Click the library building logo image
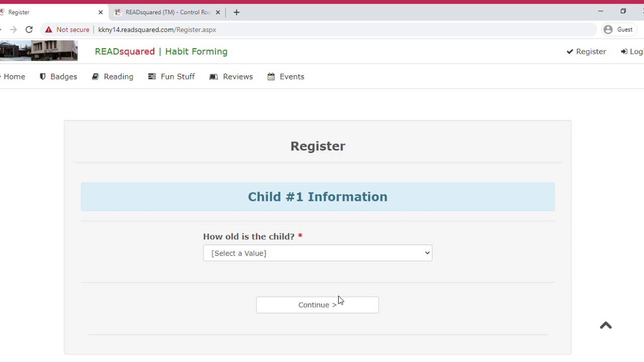This screenshot has width=644, height=362. [39, 51]
